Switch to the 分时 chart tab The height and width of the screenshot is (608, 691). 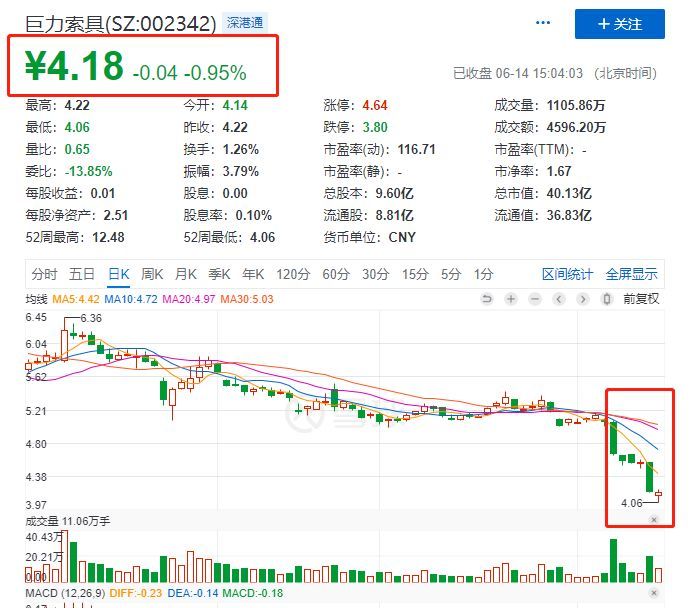(x=44, y=274)
